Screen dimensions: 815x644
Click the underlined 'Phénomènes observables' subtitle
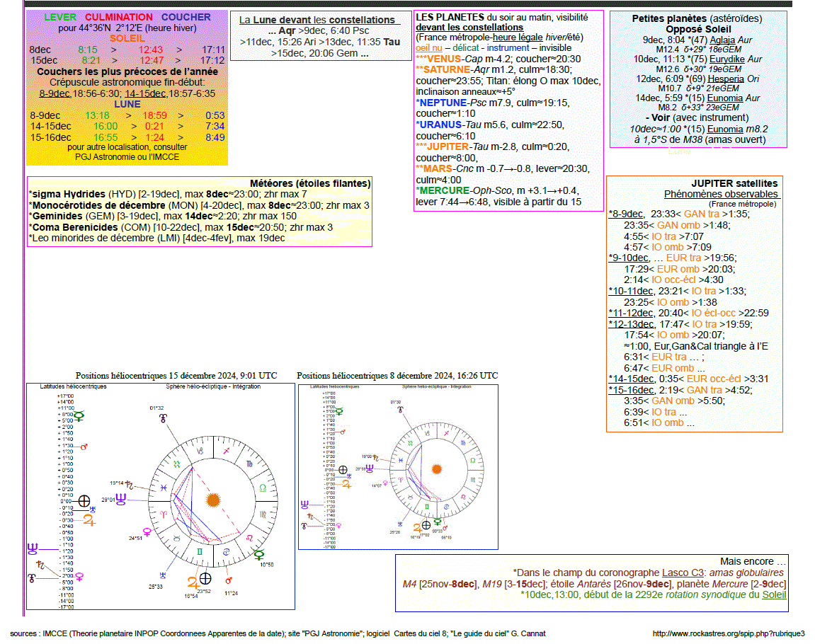[x=721, y=194]
